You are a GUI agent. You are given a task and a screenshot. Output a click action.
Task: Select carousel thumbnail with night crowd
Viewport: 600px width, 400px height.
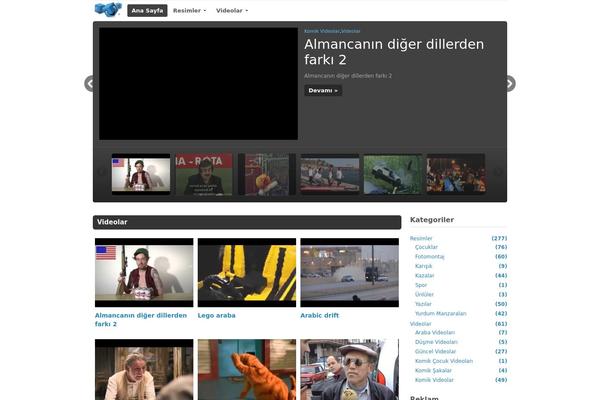456,174
